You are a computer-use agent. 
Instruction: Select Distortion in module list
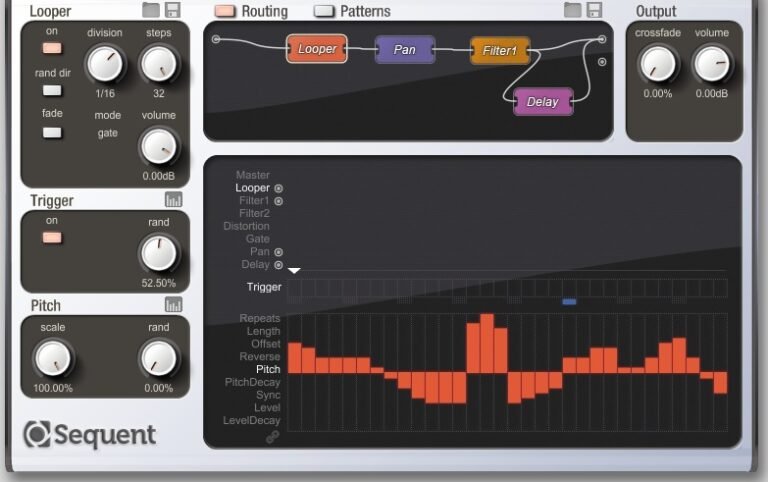246,226
